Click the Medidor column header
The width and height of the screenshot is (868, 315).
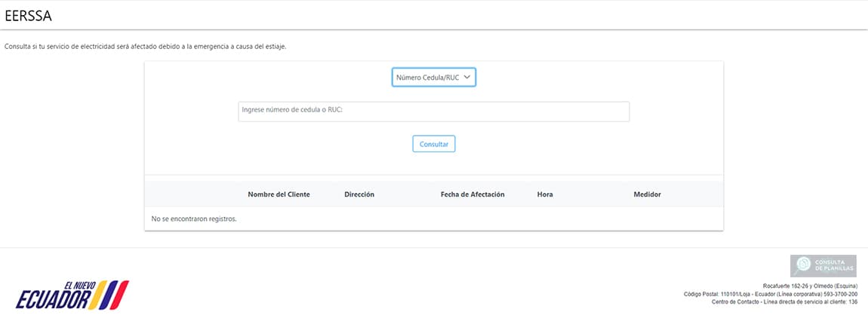pos(647,194)
